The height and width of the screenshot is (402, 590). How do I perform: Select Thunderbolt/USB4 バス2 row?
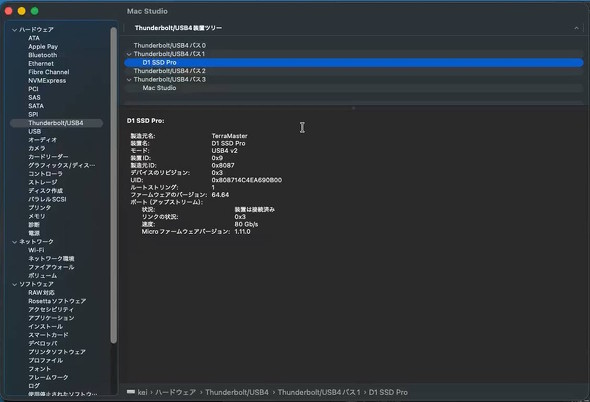(353, 71)
